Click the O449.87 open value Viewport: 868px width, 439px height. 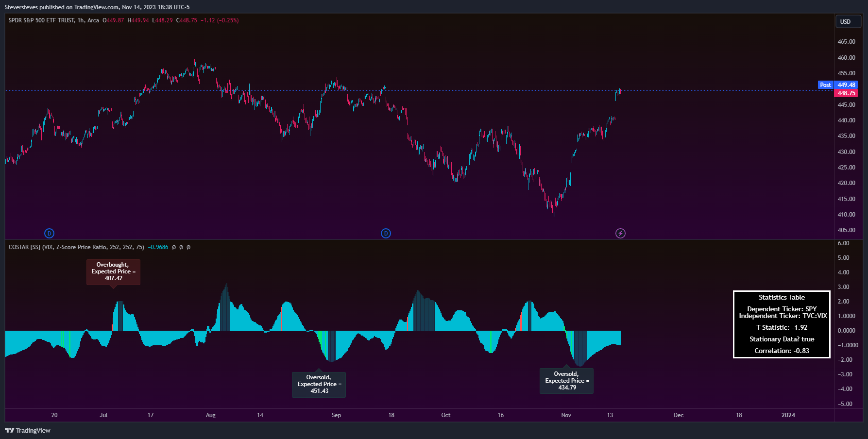click(x=113, y=20)
